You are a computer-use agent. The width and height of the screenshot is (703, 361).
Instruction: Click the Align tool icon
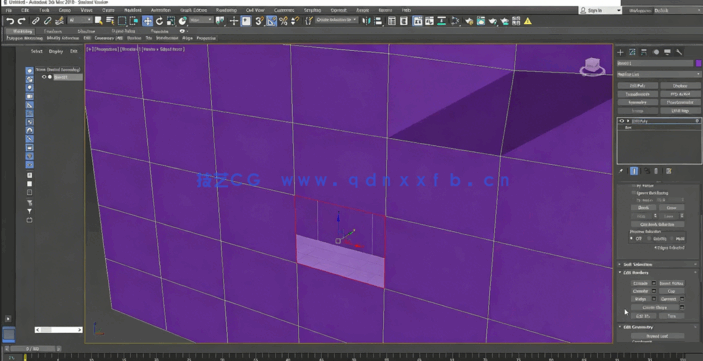pos(378,21)
